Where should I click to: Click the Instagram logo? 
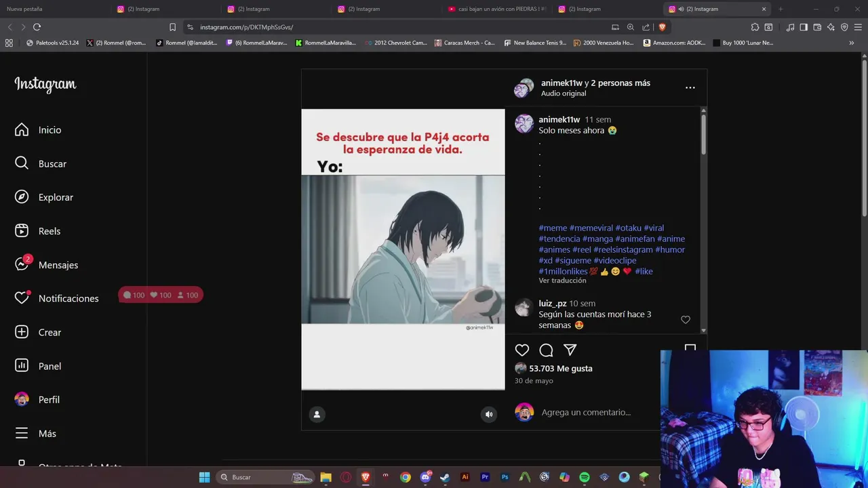click(45, 85)
